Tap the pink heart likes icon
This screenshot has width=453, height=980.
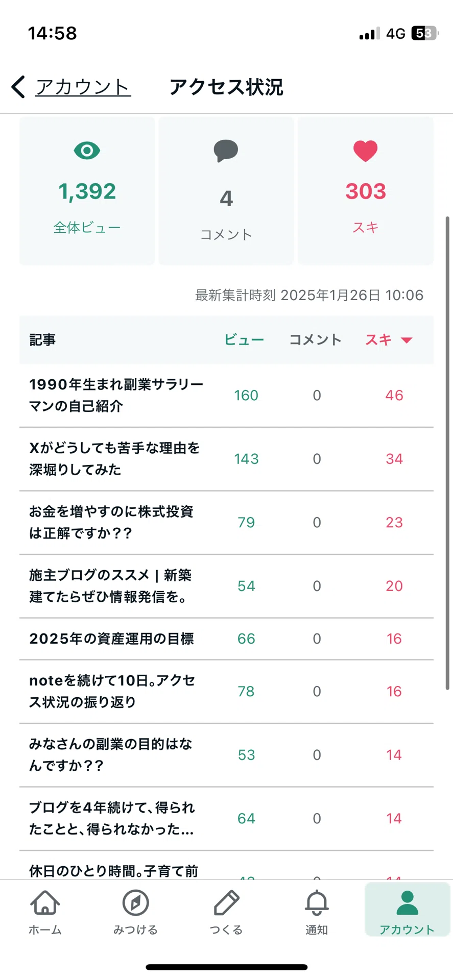[x=365, y=151]
